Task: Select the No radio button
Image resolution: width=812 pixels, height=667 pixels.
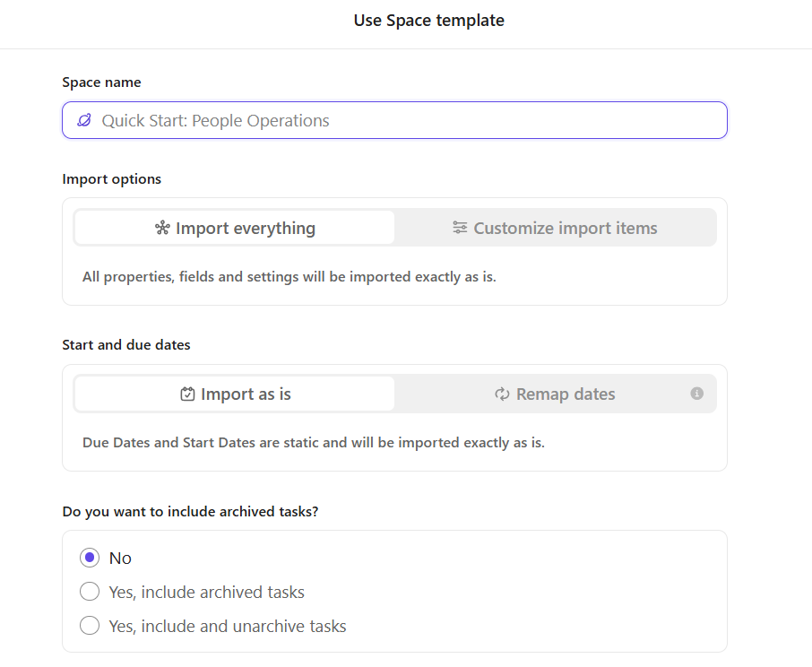Action: pyautogui.click(x=90, y=557)
